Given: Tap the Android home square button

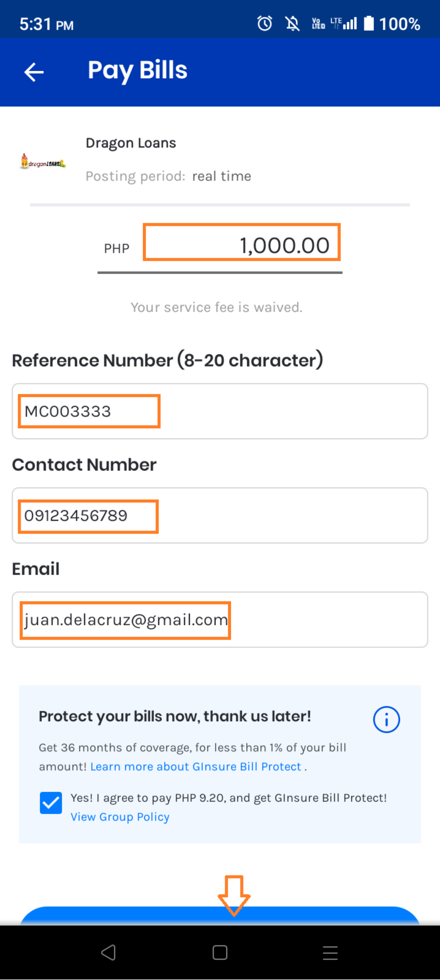Looking at the screenshot, I should pos(220,952).
